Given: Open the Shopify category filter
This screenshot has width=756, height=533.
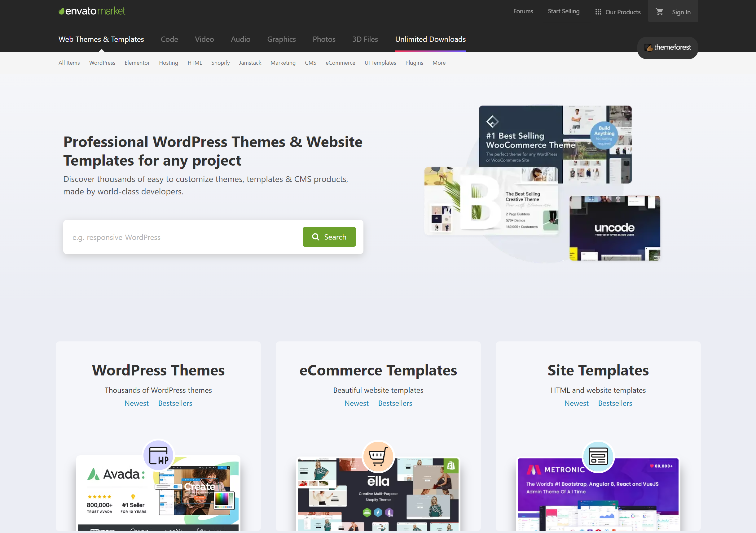Looking at the screenshot, I should pyautogui.click(x=220, y=63).
